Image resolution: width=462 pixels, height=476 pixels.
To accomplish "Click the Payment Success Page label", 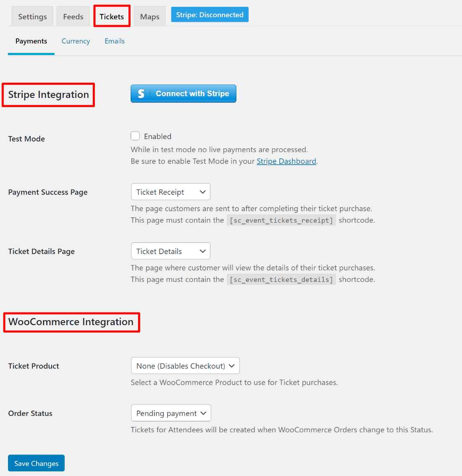I will pos(47,192).
